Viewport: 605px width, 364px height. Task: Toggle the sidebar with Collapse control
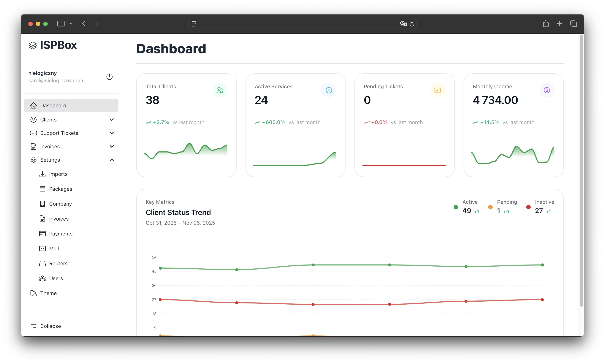coord(50,326)
